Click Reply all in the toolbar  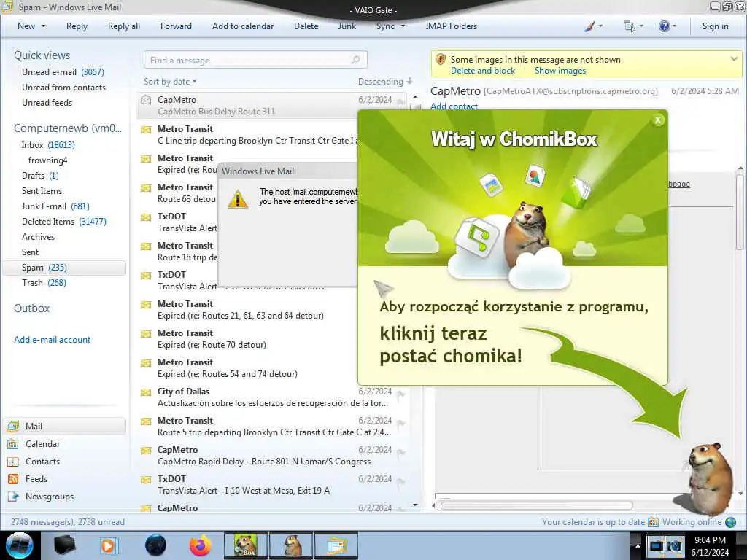(124, 26)
